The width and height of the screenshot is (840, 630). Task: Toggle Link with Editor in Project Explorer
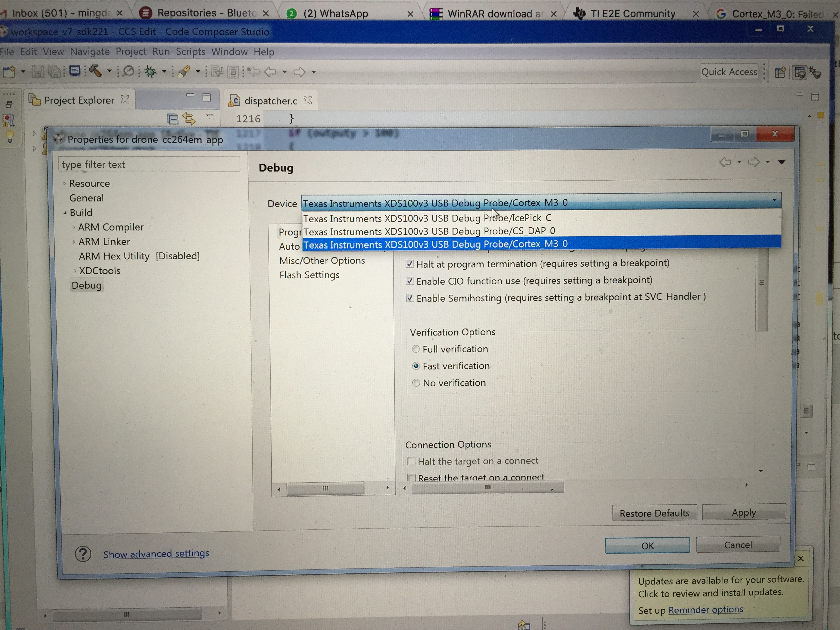point(189,118)
